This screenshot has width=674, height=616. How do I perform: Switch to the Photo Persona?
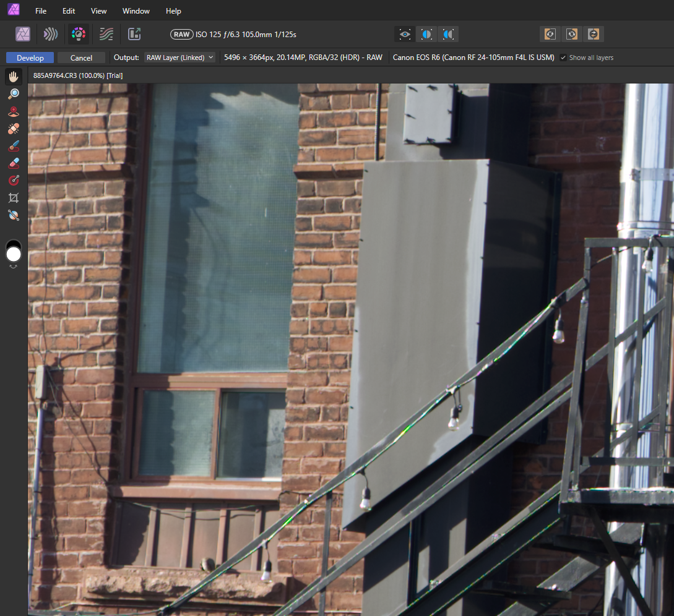coord(23,34)
